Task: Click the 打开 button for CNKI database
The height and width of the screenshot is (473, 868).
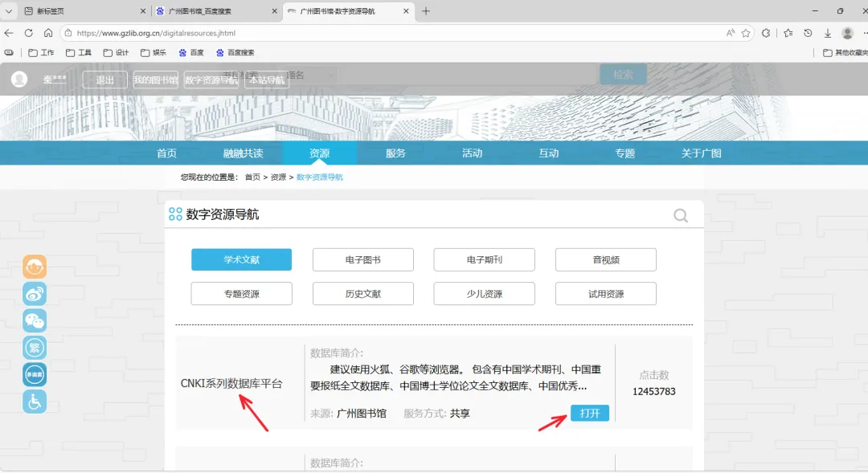Action: 590,414
